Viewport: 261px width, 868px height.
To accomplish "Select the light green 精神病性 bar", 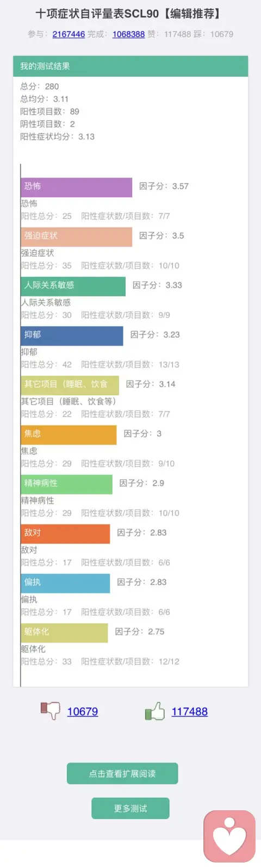I will 67,484.
